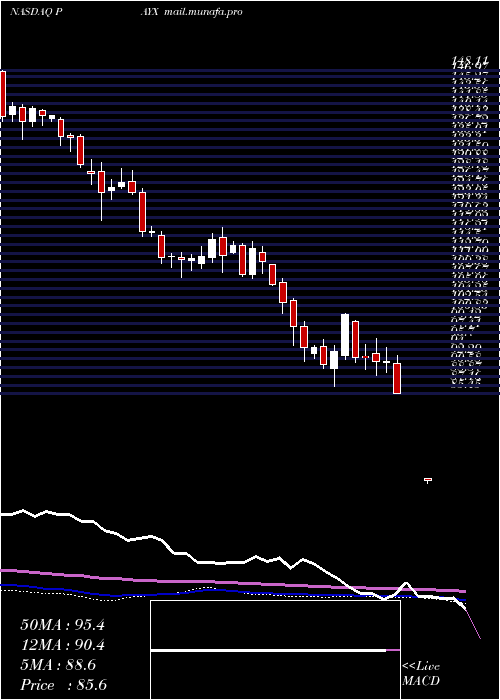Click the MACD histogram box
Screen dimensions: 500x700
275,650
